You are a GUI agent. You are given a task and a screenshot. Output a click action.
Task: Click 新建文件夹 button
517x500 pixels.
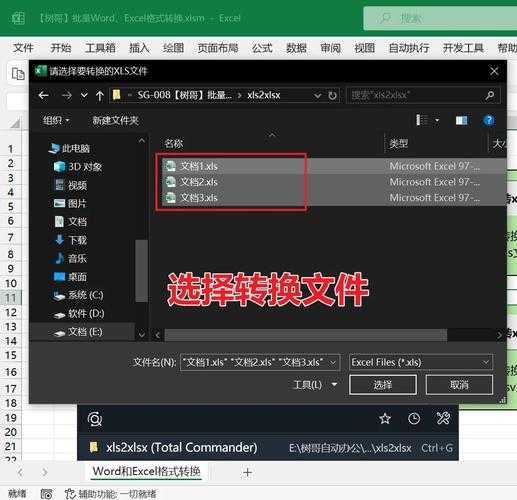pyautogui.click(x=115, y=120)
